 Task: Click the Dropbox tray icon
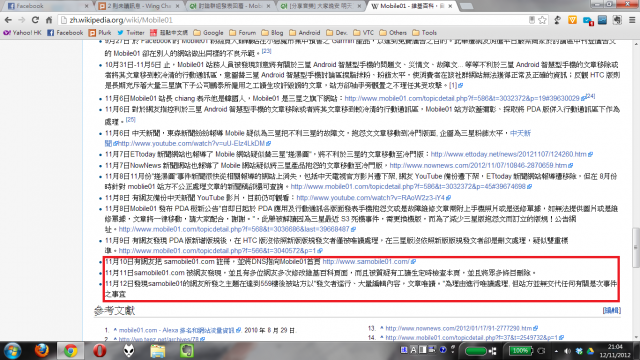pyautogui.click(x=579, y=351)
